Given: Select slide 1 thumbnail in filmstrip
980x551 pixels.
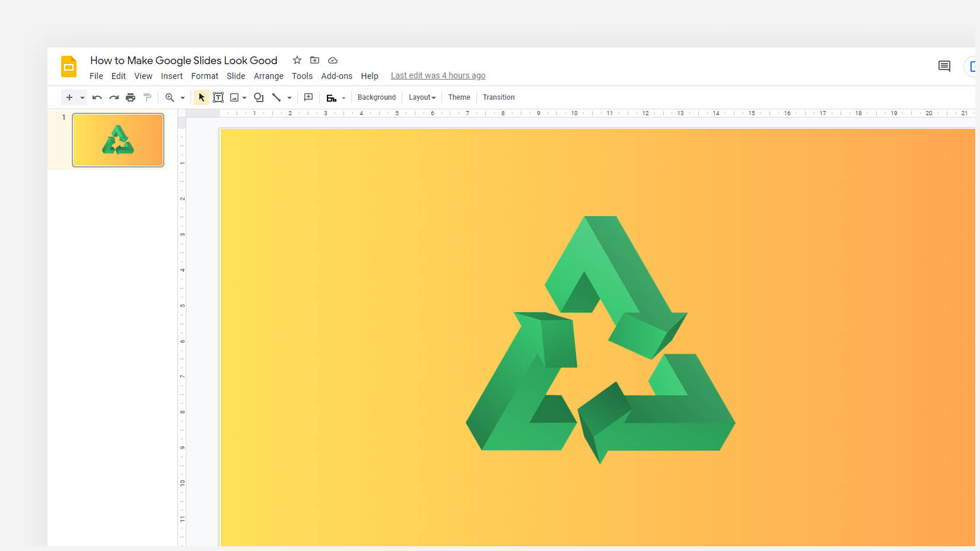Looking at the screenshot, I should (x=118, y=140).
